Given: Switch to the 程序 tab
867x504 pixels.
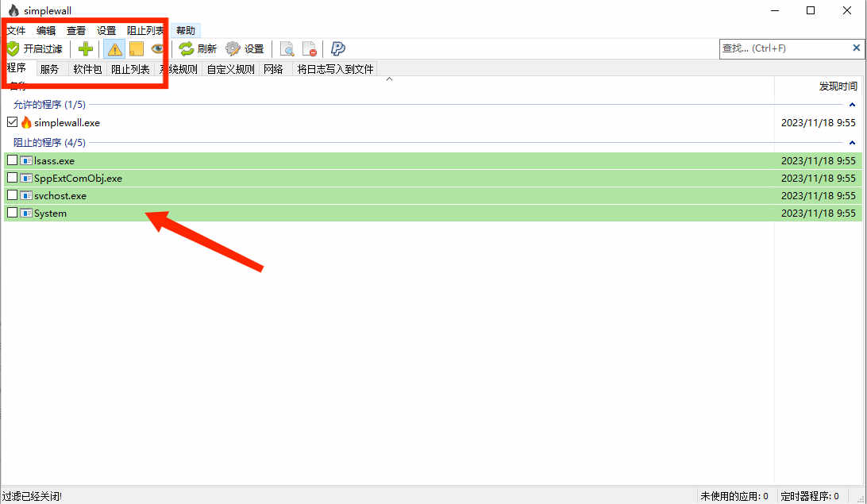Looking at the screenshot, I should [17, 68].
